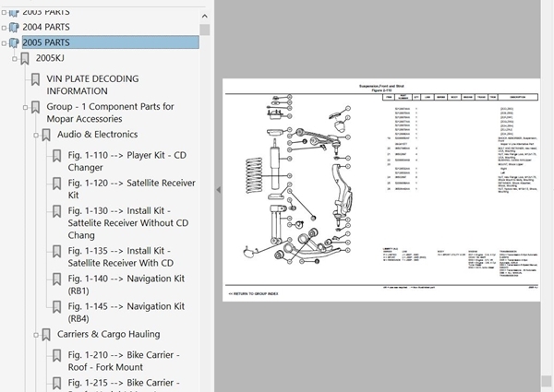The width and height of the screenshot is (554, 392).
Task: Open Fig. 1-140 Navigation Kit (RB1)
Action: point(126,284)
